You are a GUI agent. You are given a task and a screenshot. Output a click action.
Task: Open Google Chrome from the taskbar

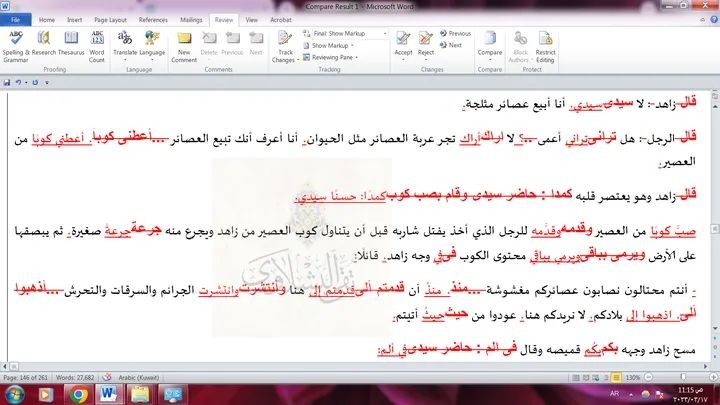[x=79, y=395]
